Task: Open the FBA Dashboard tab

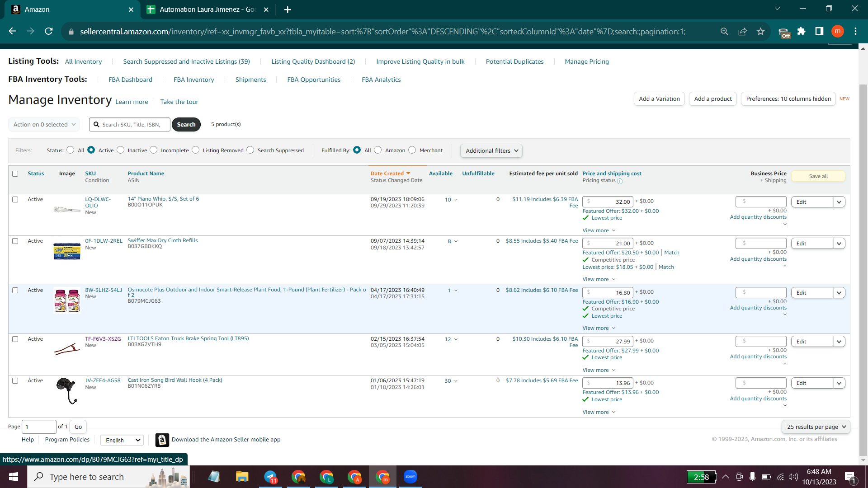Action: tap(130, 80)
